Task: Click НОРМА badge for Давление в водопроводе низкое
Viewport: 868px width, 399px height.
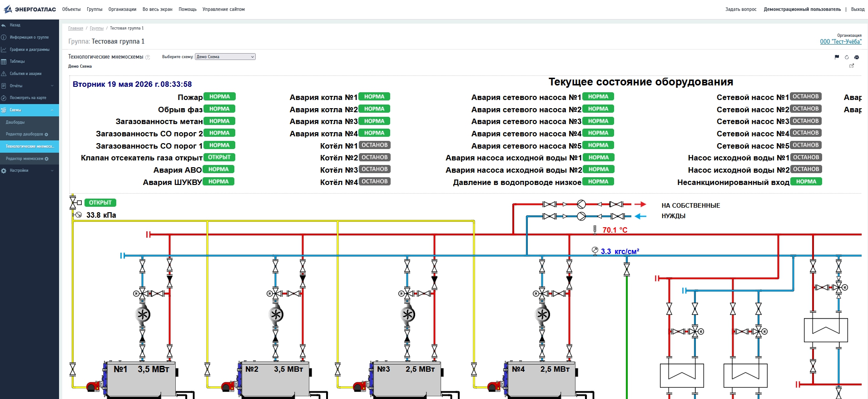Action: (x=598, y=181)
